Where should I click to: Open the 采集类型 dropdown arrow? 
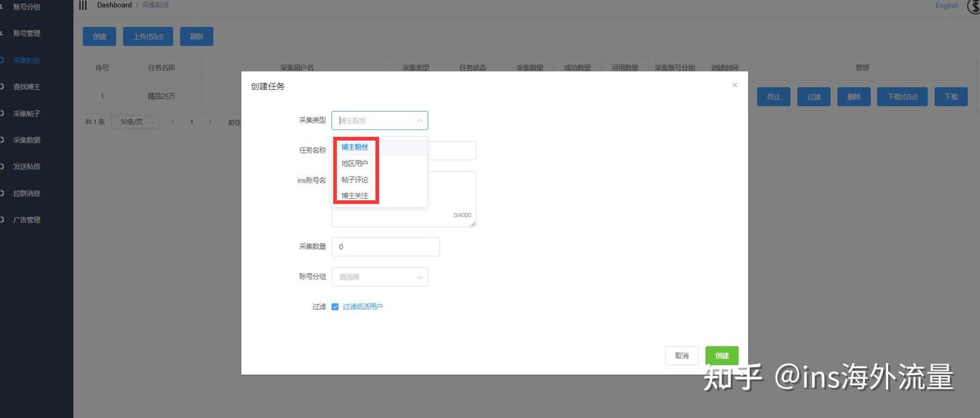[419, 120]
